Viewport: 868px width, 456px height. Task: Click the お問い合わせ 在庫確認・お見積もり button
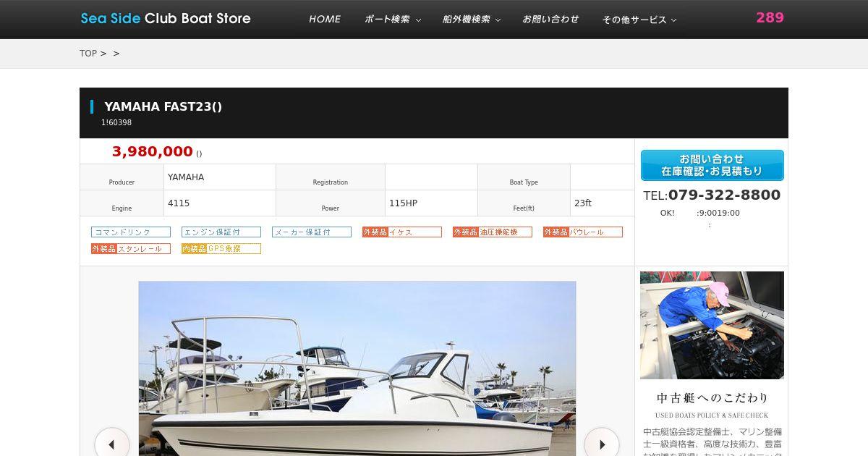click(x=712, y=165)
